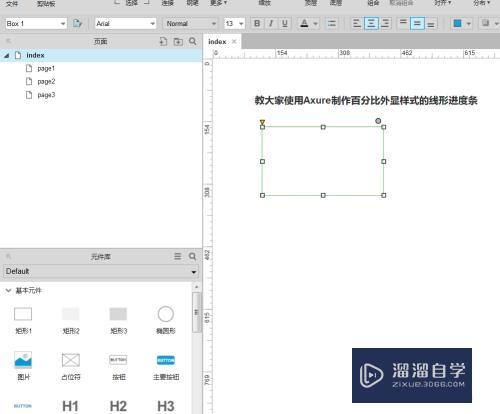Select page1 in the page tree

point(46,68)
